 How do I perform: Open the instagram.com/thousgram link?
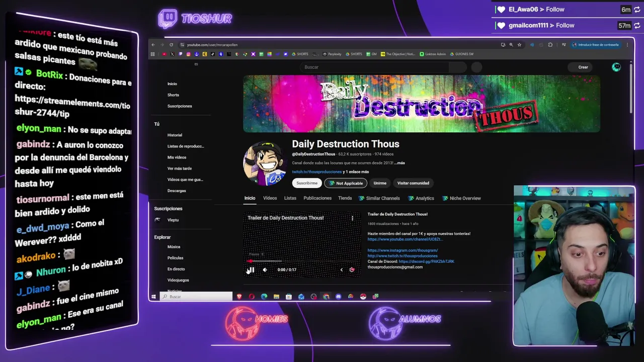pyautogui.click(x=403, y=250)
